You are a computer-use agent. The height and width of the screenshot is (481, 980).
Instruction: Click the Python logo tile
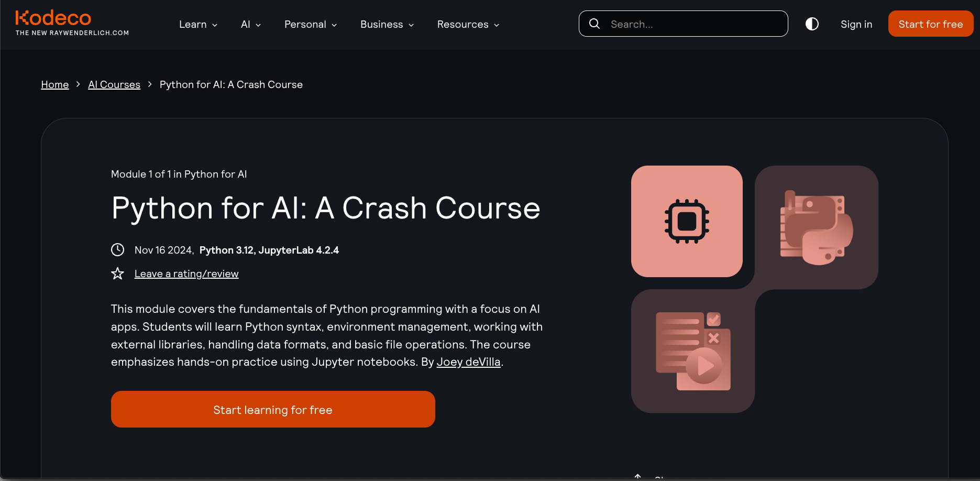[x=817, y=227]
